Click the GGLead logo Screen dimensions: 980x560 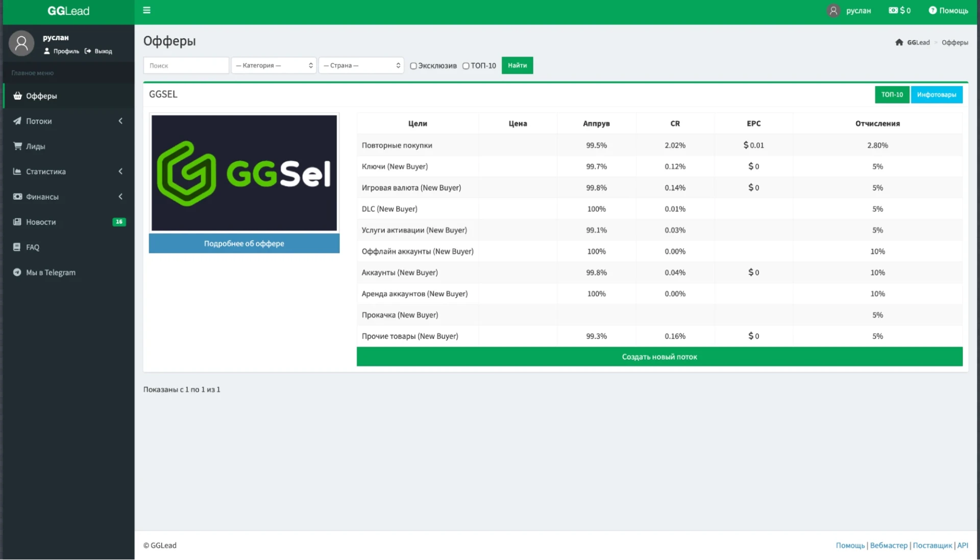pos(68,11)
